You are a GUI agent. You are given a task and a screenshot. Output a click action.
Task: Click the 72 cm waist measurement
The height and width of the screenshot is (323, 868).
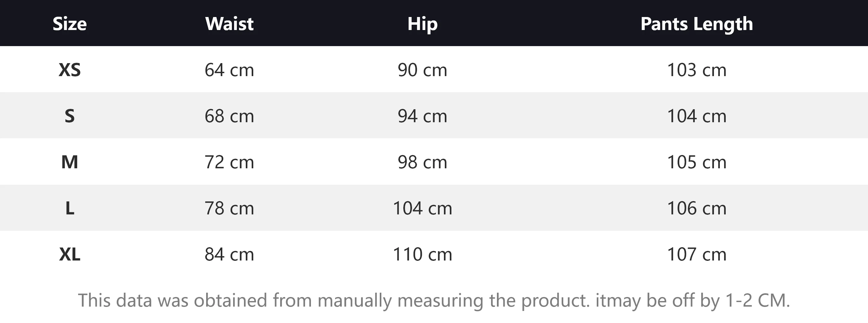229,162
